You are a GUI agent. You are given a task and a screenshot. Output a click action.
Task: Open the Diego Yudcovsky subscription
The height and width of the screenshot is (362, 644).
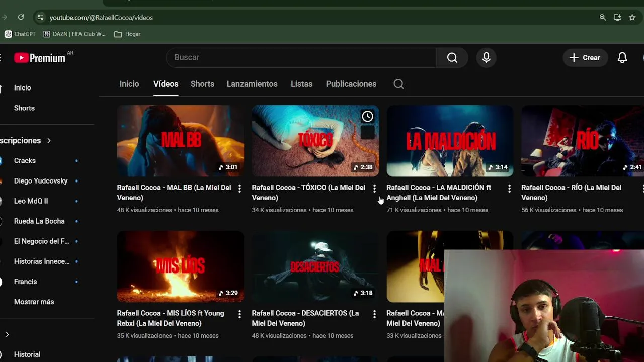[x=40, y=181]
